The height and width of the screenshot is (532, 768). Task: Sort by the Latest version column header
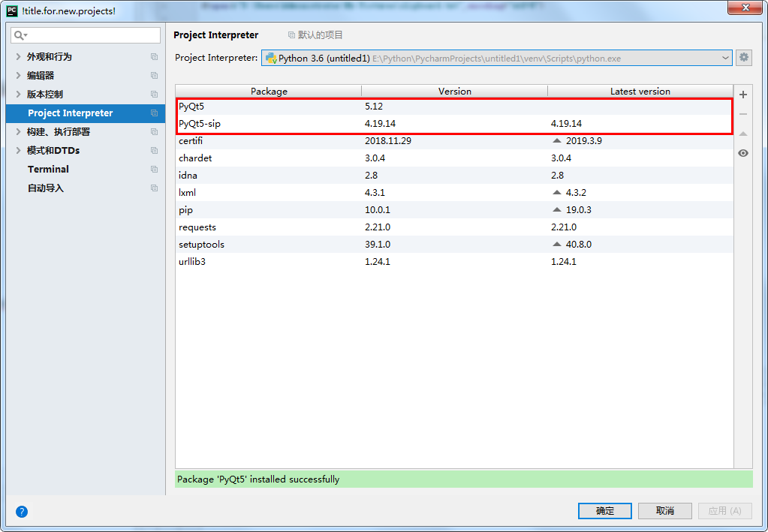coord(640,91)
